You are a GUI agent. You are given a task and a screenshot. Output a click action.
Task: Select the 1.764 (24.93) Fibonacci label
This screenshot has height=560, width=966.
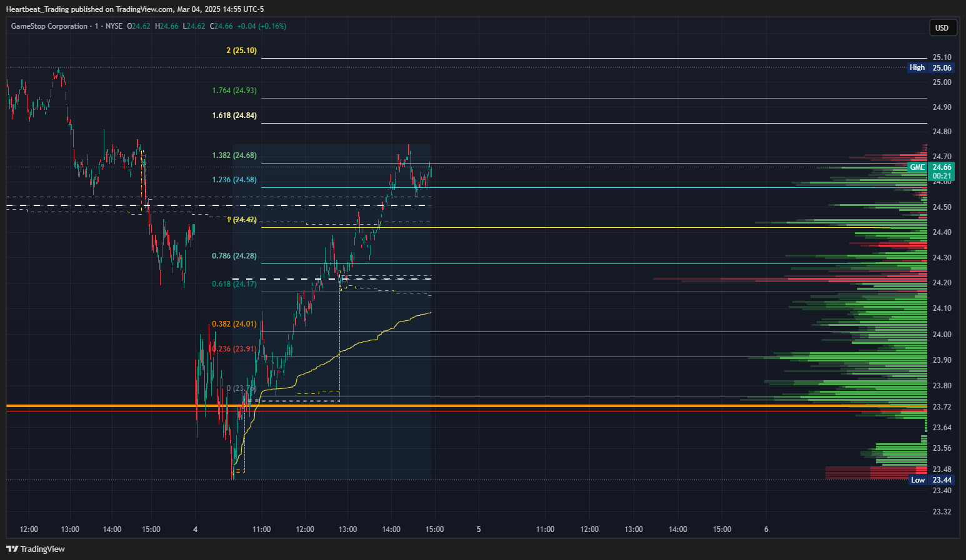point(234,91)
